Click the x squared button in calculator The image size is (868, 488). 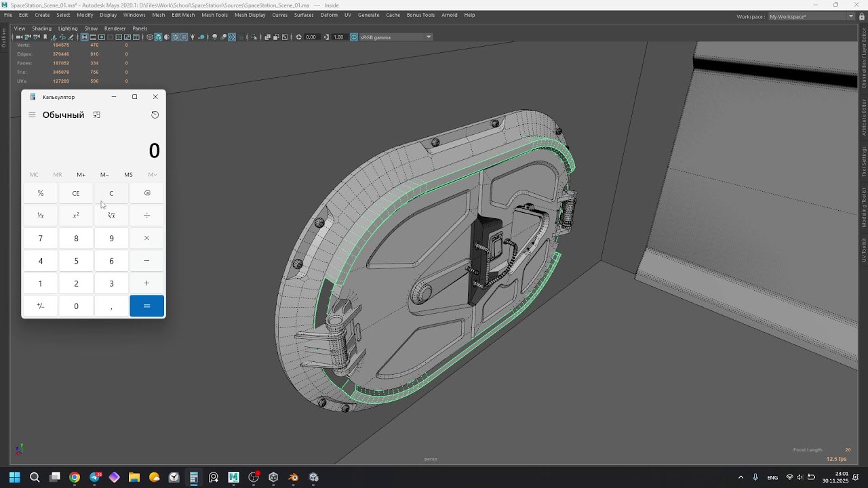(x=76, y=216)
